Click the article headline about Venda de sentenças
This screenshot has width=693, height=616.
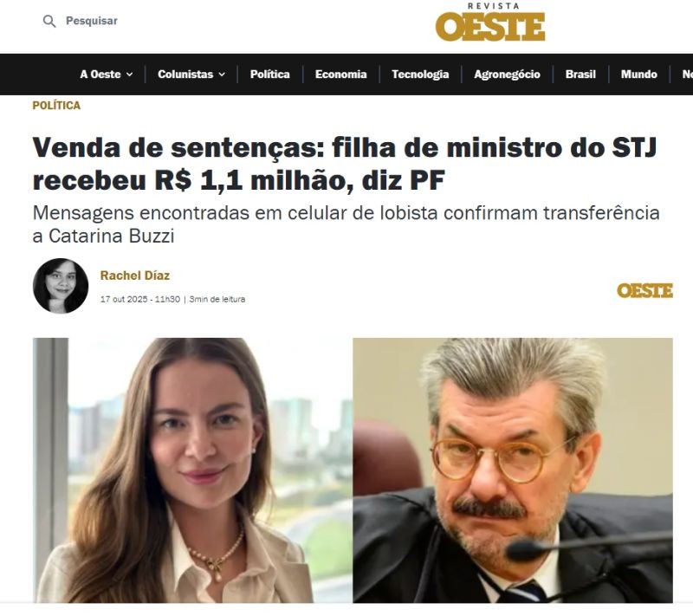344,164
